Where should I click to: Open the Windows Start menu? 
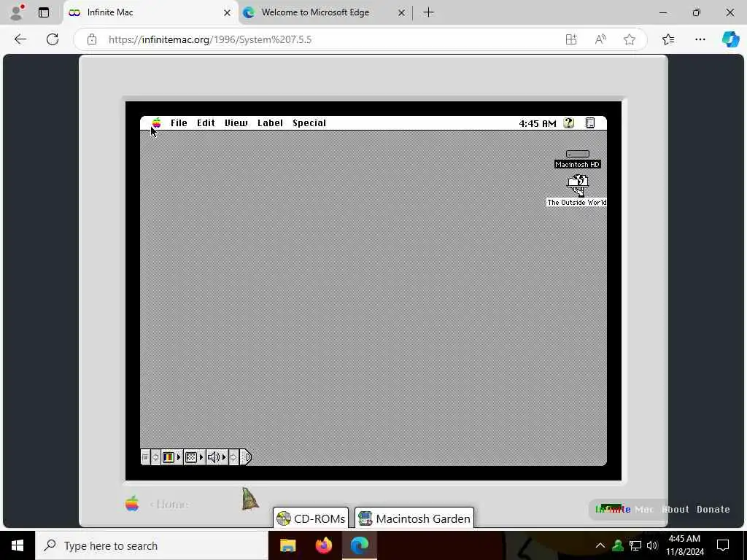pos(18,545)
